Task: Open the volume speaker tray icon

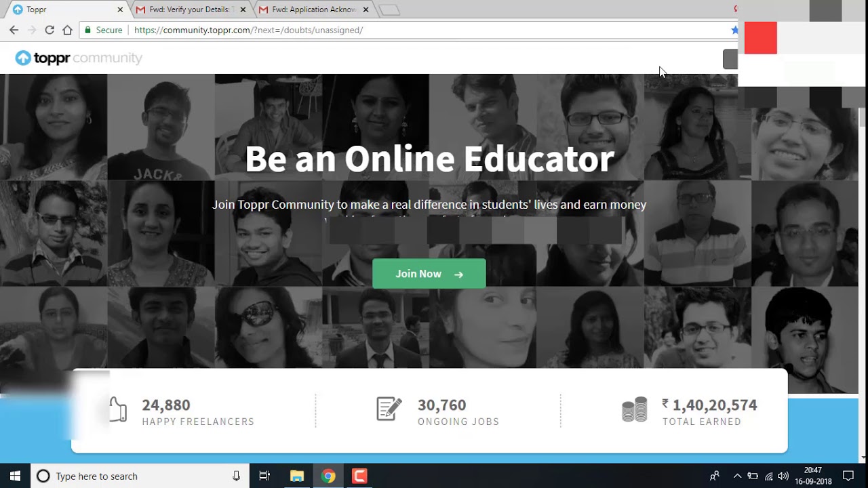Action: point(783,476)
